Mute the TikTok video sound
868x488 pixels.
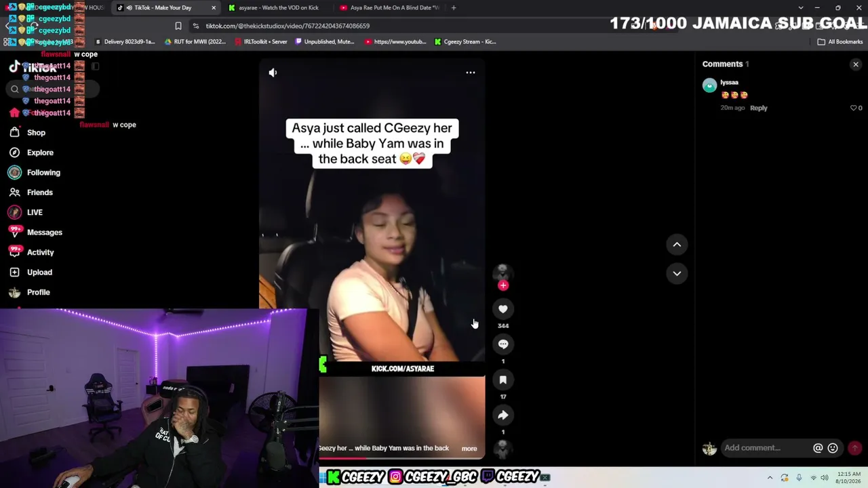pyautogui.click(x=273, y=73)
